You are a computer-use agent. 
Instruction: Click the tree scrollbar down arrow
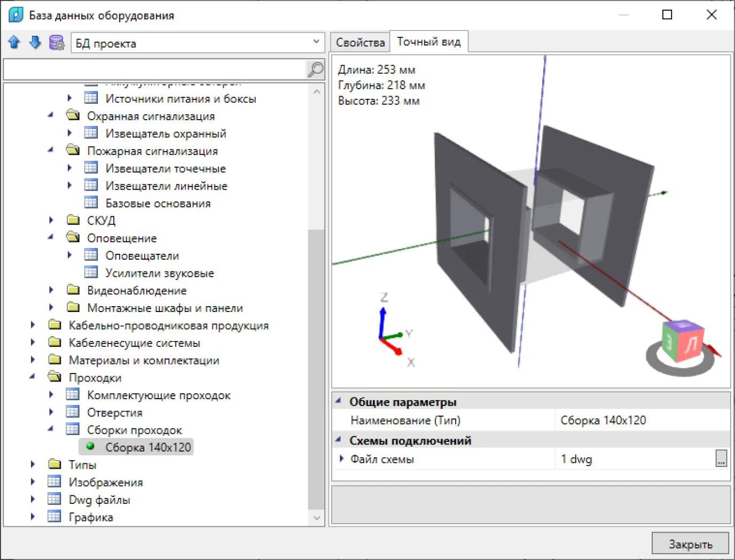(317, 518)
